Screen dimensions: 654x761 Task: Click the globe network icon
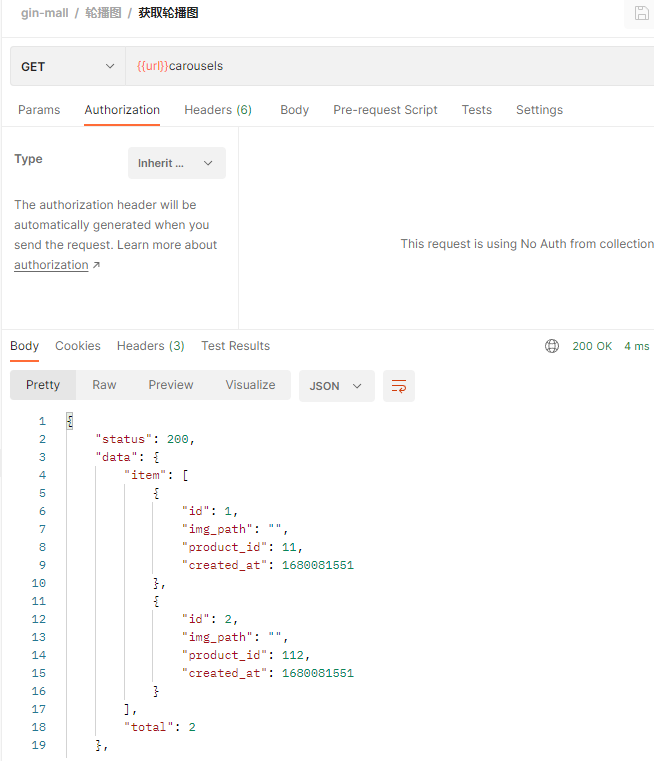point(552,346)
